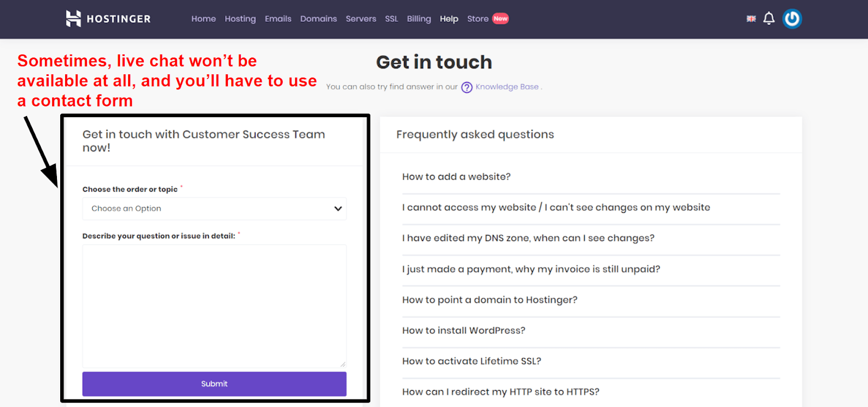
Task: Open the Help menu item
Action: [449, 18]
